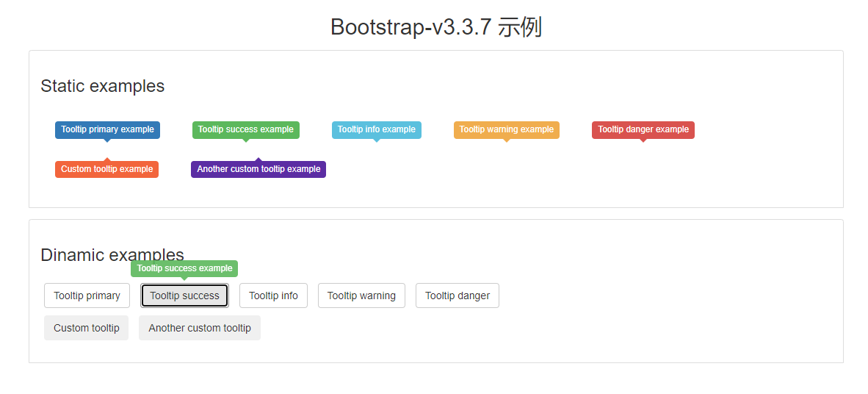Image resolution: width=868 pixels, height=394 pixels.
Task: Select the Tooltip info button
Action: (273, 295)
